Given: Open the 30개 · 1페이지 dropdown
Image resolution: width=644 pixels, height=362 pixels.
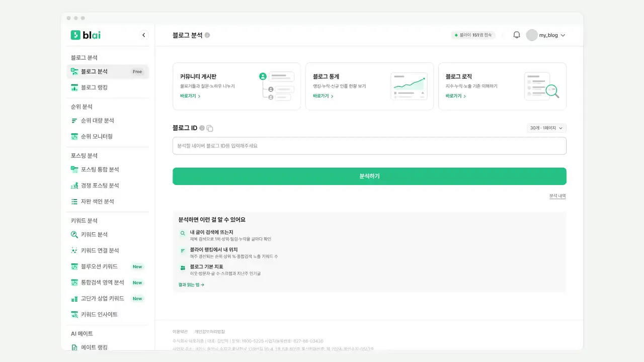Looking at the screenshot, I should coord(546,128).
